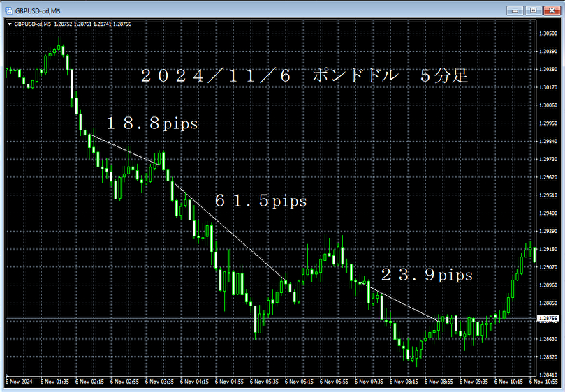This screenshot has width=565, height=392.
Task: Click the 1.29400 price scale value
Action: tap(548, 213)
